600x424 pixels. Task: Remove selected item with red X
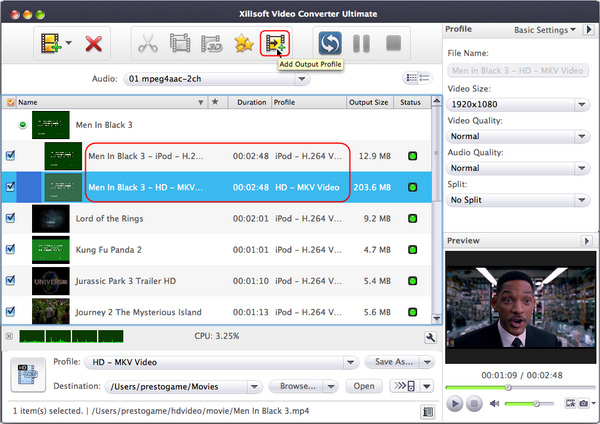click(93, 44)
